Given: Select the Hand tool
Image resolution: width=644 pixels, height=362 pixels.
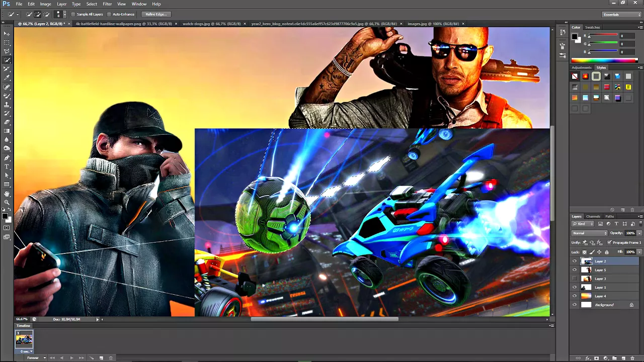Looking at the screenshot, I should click(7, 194).
